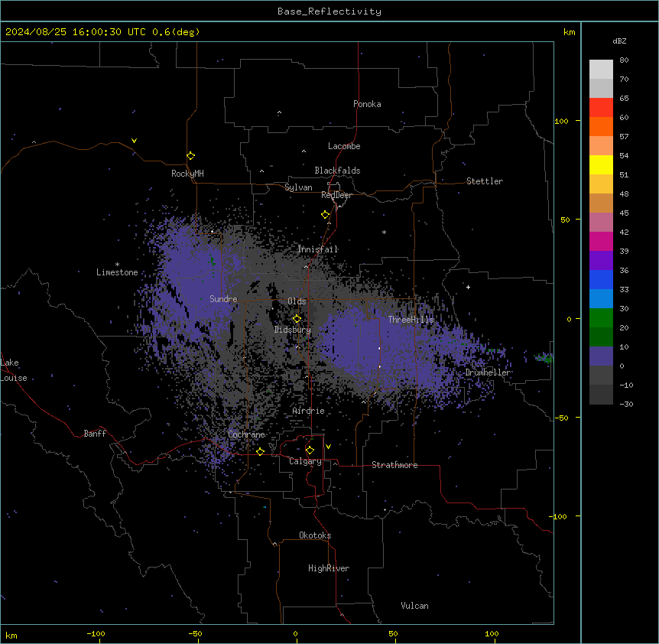The image size is (659, 644).
Task: Click the yellow V marker east of Calgary
Action: (x=328, y=447)
